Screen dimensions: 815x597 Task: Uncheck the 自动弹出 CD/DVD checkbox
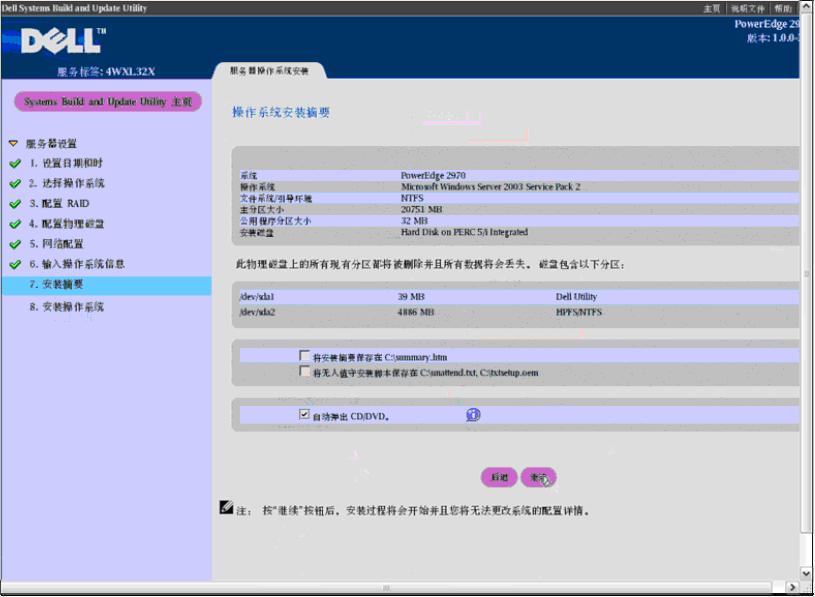(304, 415)
